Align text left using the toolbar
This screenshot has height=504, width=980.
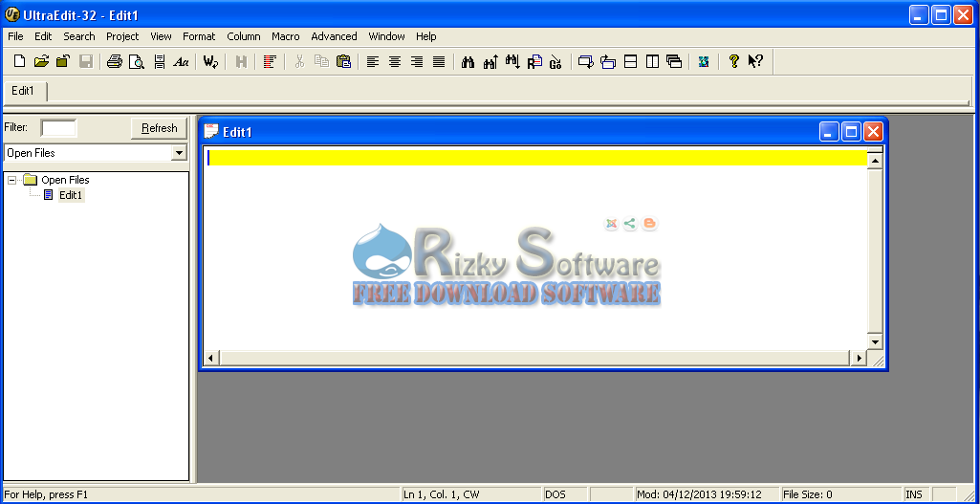(x=373, y=61)
